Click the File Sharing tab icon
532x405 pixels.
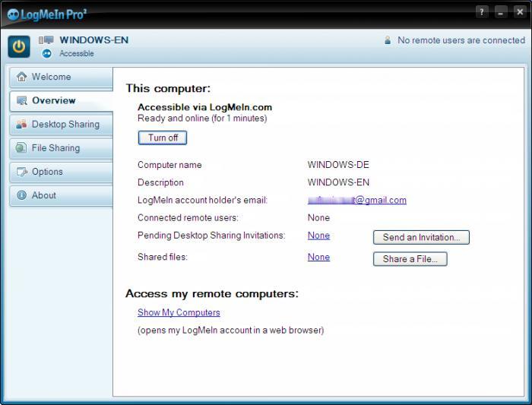tap(21, 148)
